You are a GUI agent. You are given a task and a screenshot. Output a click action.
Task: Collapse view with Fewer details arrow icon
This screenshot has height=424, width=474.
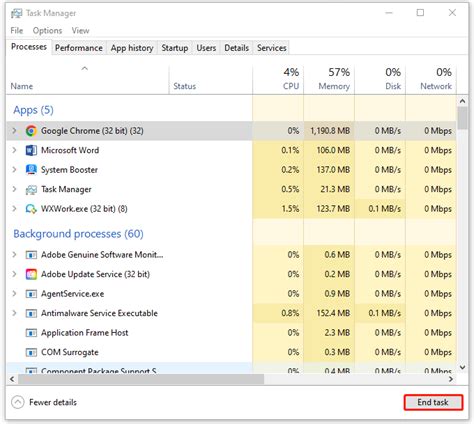(x=18, y=402)
